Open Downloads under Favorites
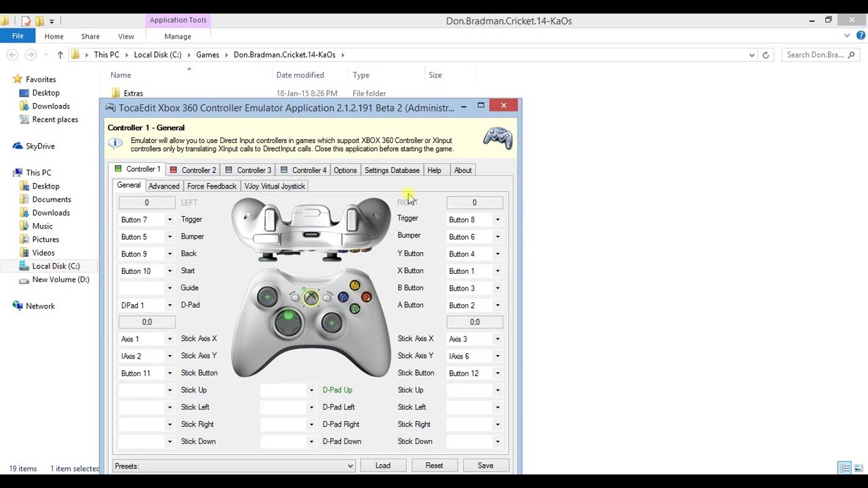 (51, 106)
